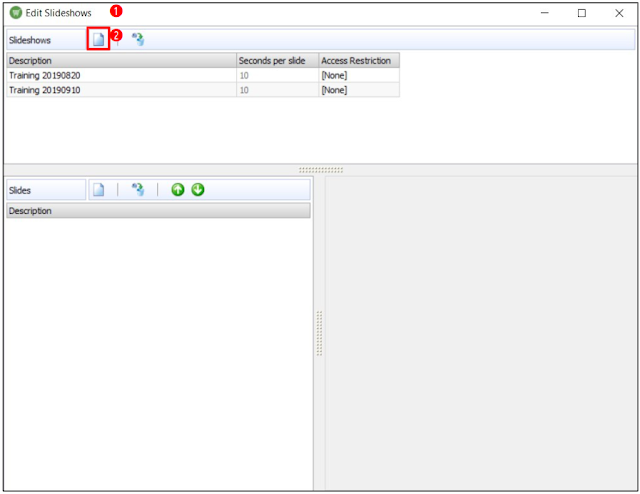Image resolution: width=640 pixels, height=494 pixels.
Task: Maximize the Edit Slideshows window
Action: tap(582, 13)
